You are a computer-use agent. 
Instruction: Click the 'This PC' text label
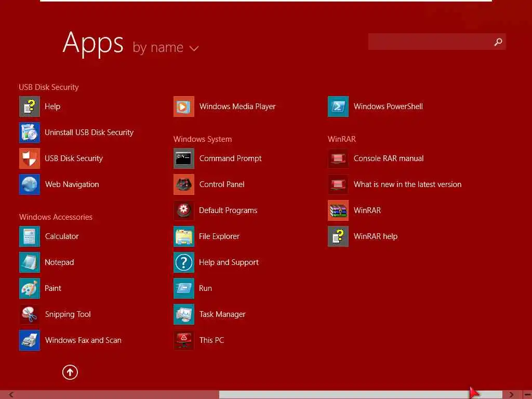click(x=212, y=340)
